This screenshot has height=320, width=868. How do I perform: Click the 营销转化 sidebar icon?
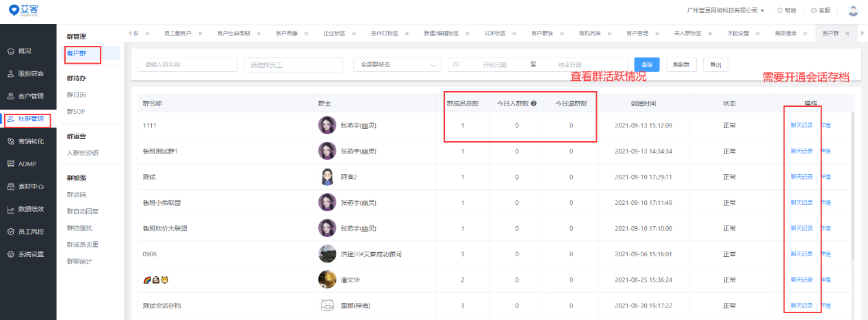pos(11,141)
